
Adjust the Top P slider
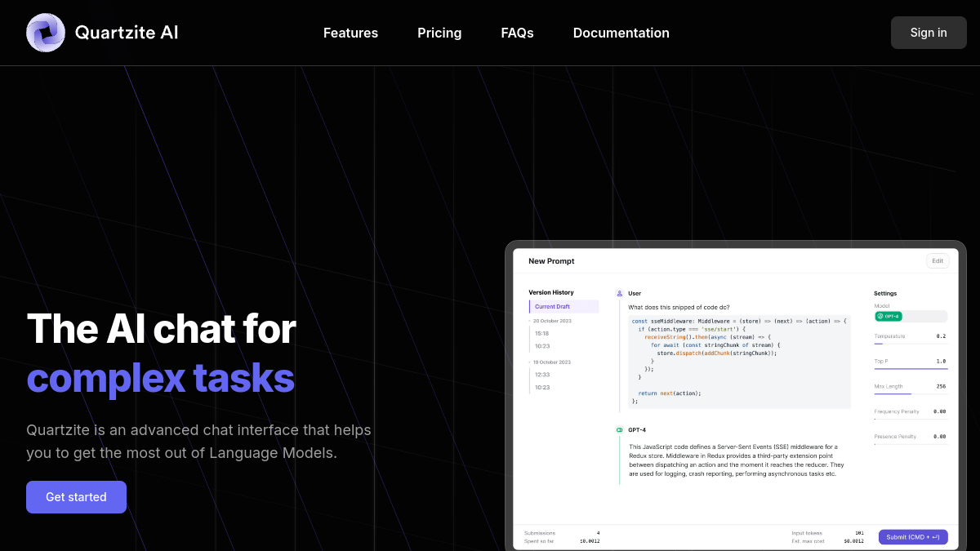click(911, 369)
